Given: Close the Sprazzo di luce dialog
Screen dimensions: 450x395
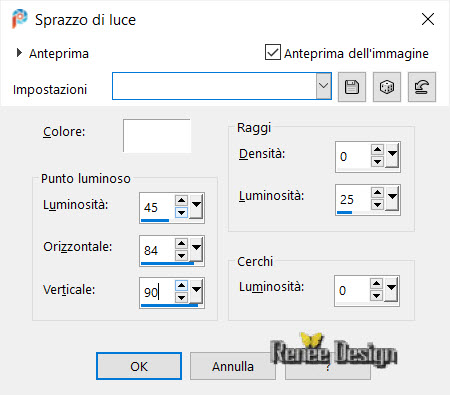Looking at the screenshot, I should pos(428,19).
